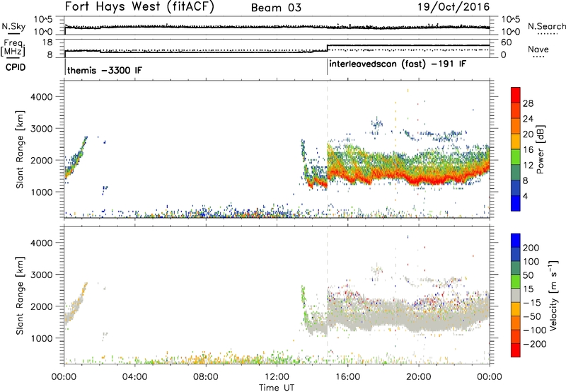Click the '18' tick on the frequency axis
The image size is (566, 392).
47,42
